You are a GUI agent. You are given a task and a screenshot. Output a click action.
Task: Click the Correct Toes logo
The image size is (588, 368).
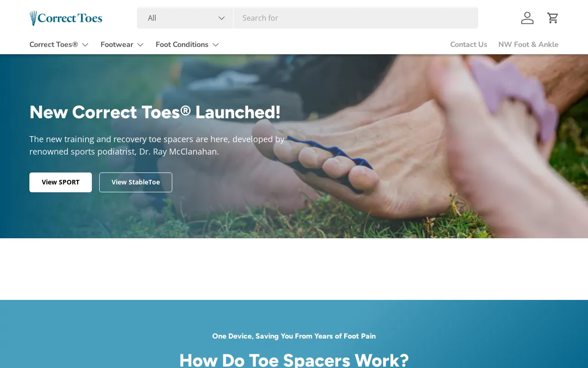pos(66,18)
